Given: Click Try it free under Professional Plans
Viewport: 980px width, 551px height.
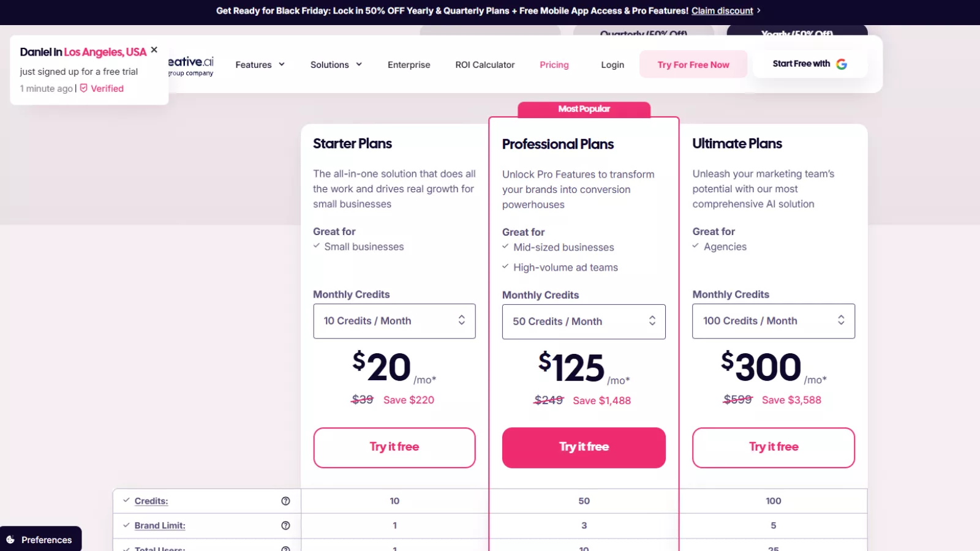Looking at the screenshot, I should click(x=583, y=447).
